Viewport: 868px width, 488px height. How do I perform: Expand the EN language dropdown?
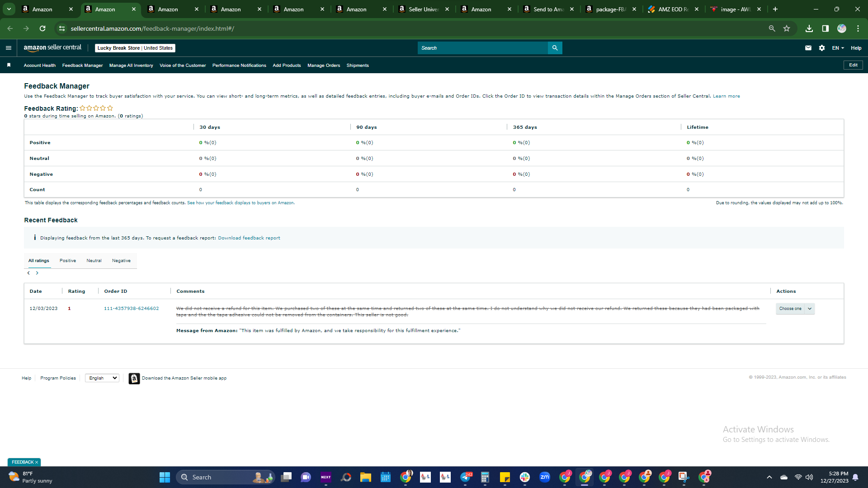click(838, 48)
